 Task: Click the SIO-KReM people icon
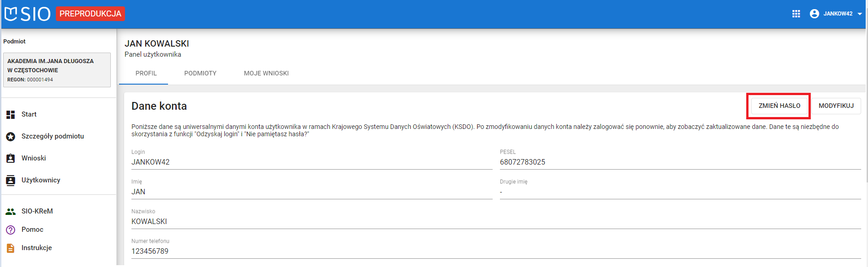11,211
